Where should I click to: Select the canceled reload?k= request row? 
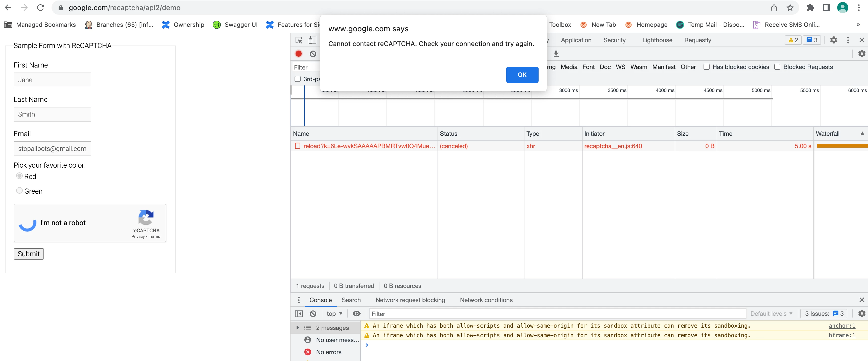(x=579, y=146)
